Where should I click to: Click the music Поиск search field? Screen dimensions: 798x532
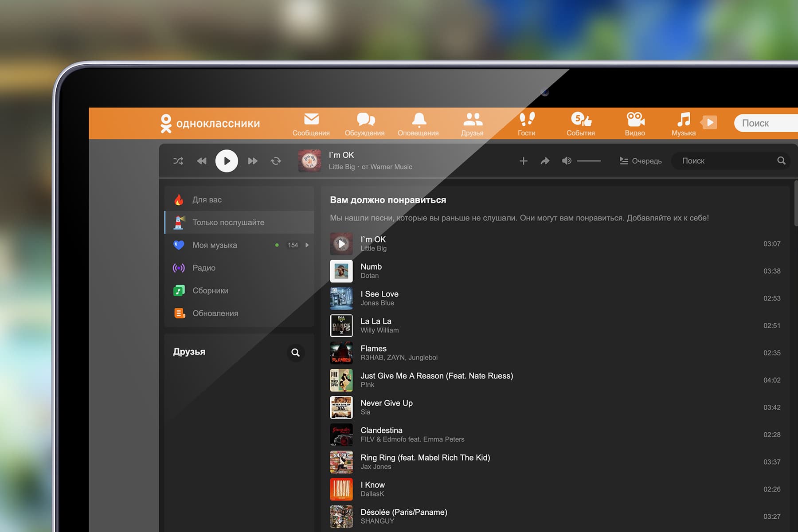pyautogui.click(x=730, y=161)
